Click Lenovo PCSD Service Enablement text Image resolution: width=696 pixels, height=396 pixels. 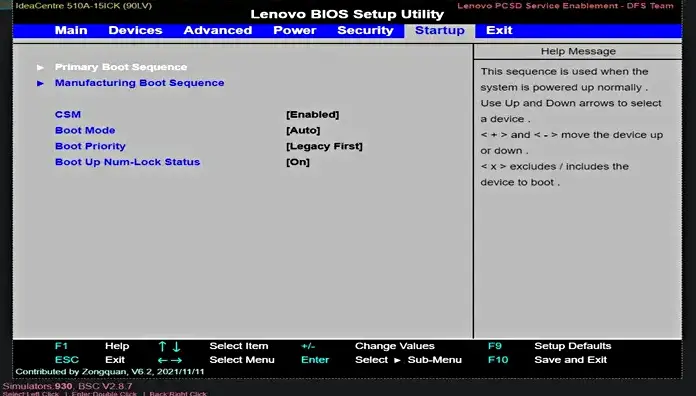tap(566, 6)
